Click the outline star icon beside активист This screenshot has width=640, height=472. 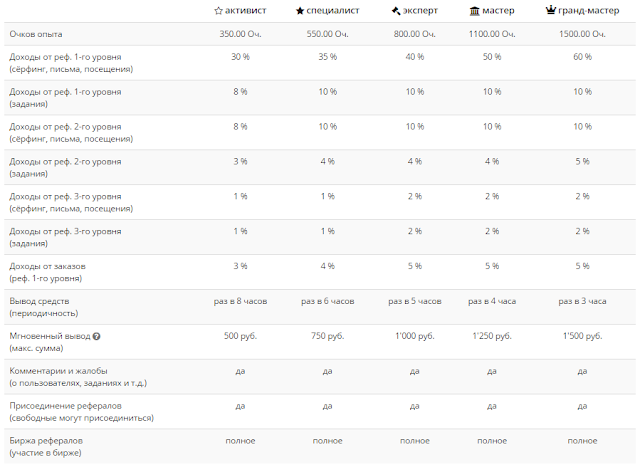click(x=219, y=10)
